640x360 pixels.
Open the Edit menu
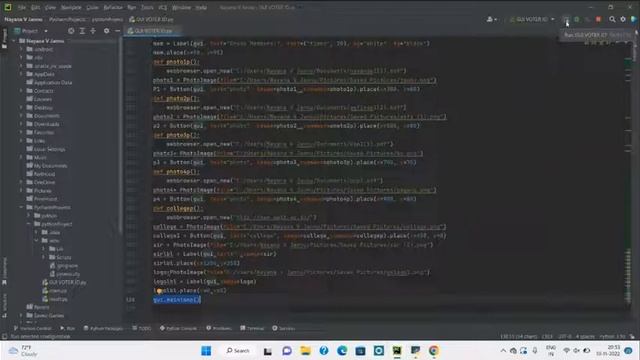[x=36, y=7]
